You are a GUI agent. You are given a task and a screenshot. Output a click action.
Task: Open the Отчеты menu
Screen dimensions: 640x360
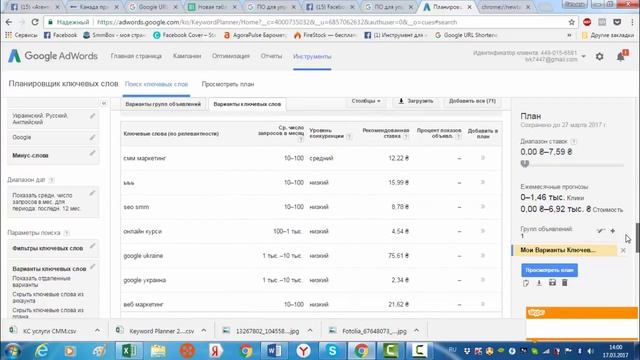pos(271,56)
